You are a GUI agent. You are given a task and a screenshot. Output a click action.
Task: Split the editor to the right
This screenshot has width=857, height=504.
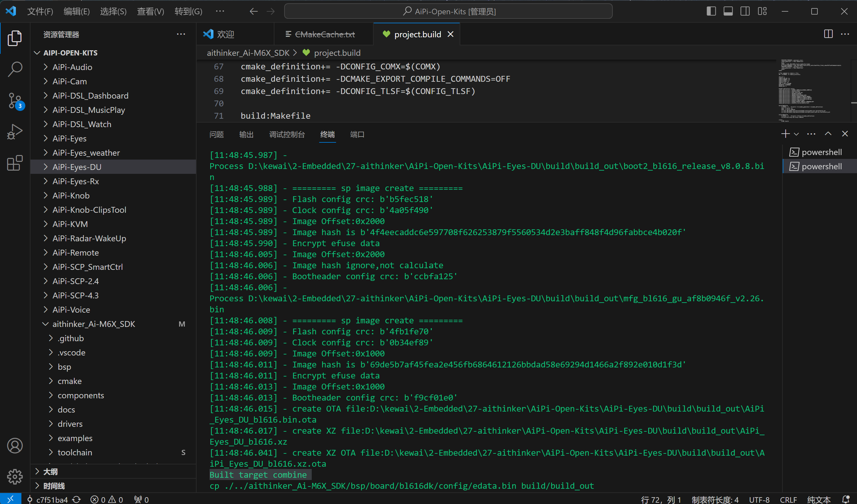click(x=828, y=34)
